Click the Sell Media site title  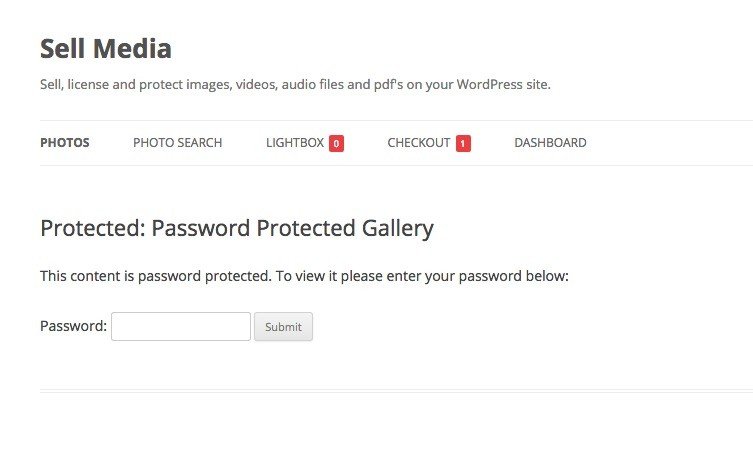[x=106, y=48]
